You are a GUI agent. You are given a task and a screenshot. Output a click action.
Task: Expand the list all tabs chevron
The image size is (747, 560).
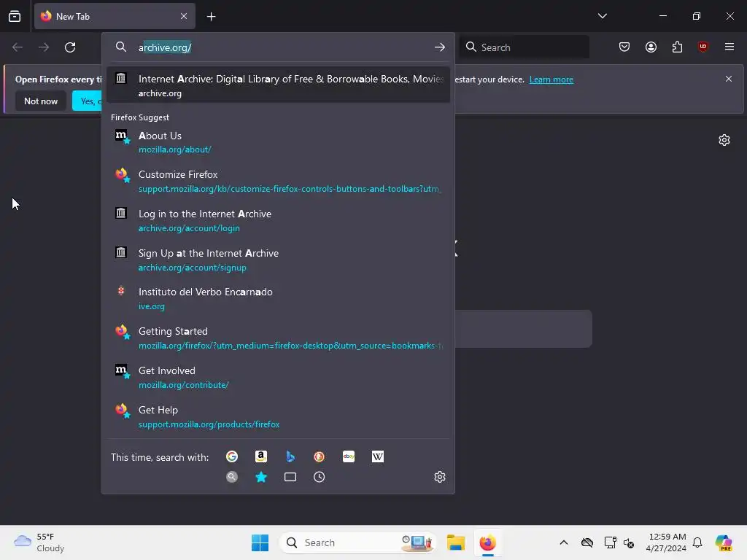pos(602,16)
